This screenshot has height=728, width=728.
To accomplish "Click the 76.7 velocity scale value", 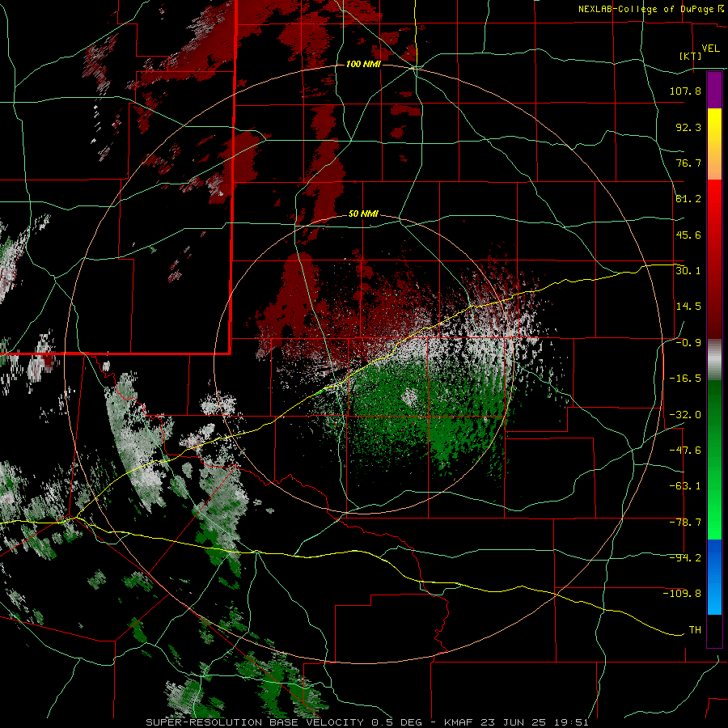I will pyautogui.click(x=688, y=163).
